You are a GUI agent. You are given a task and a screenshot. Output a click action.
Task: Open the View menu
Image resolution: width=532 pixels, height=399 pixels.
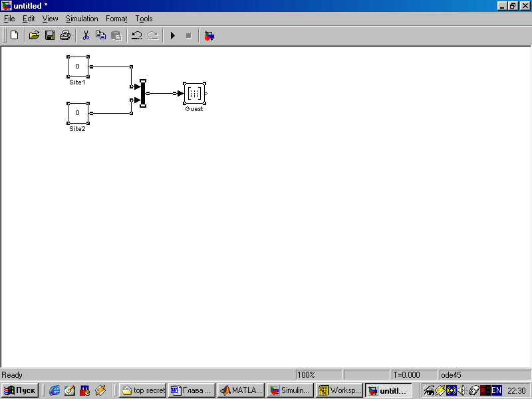point(50,19)
